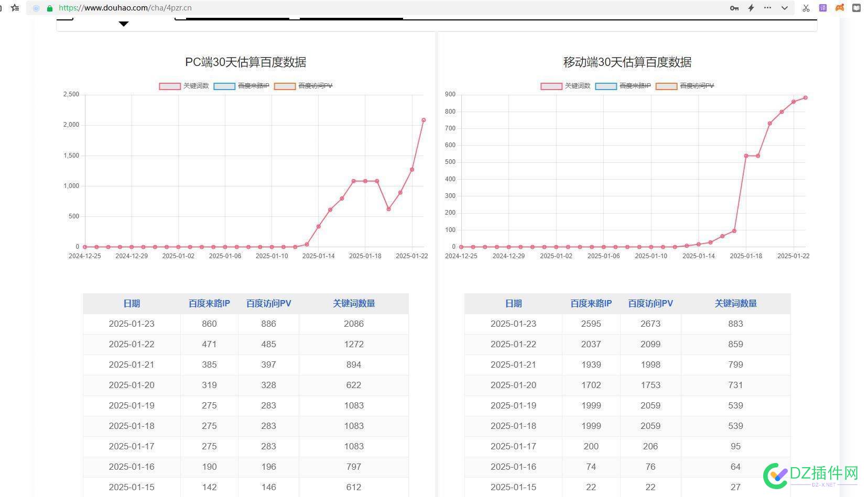Toggle 关键词数 legend in PC chart
Image resolution: width=868 pixels, height=497 pixels.
(x=184, y=86)
